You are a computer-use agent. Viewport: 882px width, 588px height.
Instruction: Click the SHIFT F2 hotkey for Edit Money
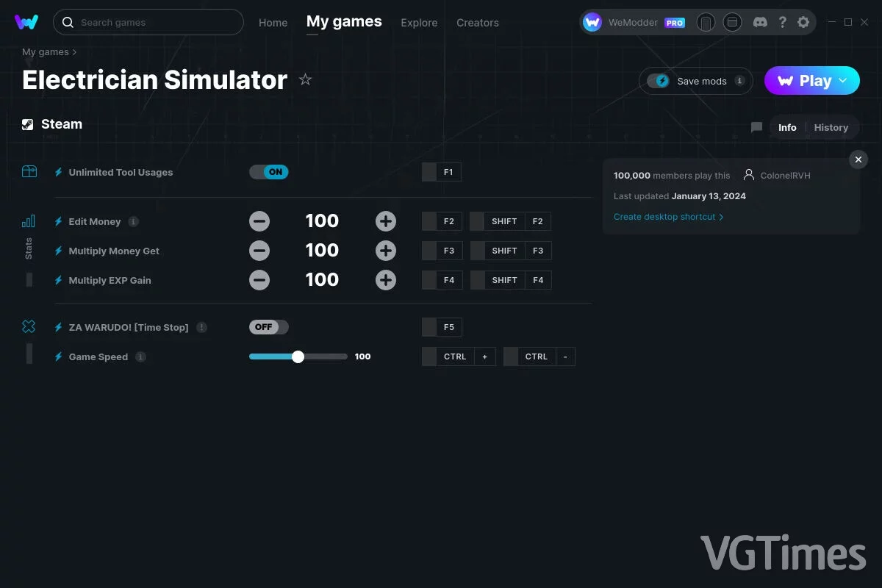click(510, 221)
